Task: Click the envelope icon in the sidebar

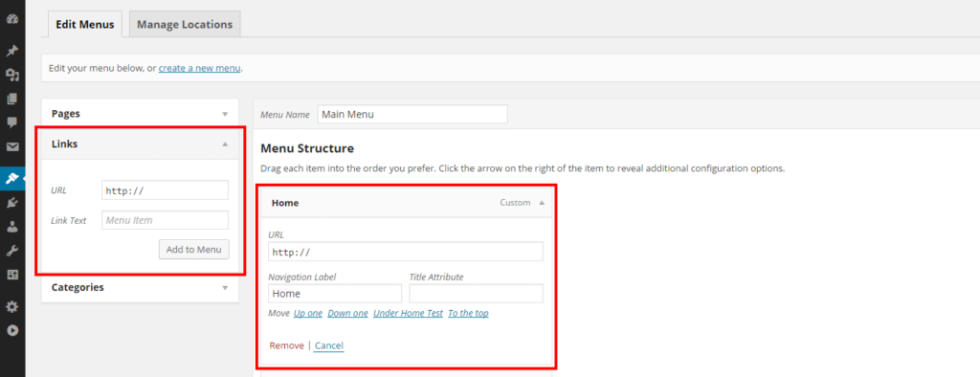Action: [12, 147]
